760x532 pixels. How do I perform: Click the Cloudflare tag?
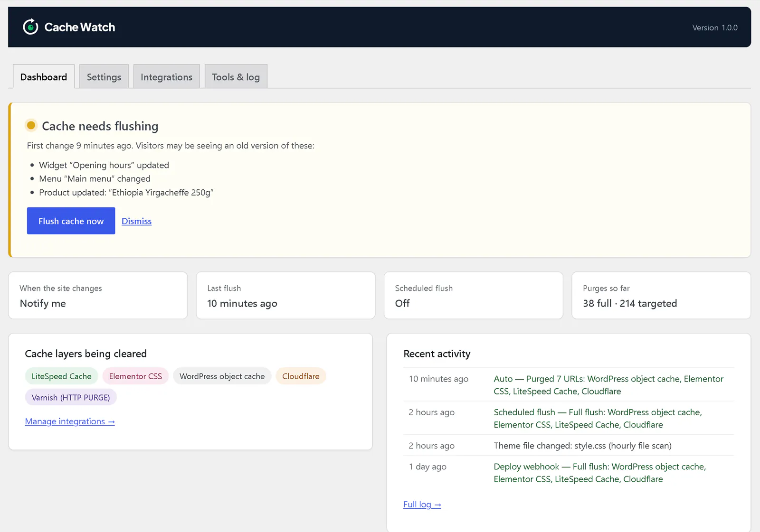click(x=301, y=376)
